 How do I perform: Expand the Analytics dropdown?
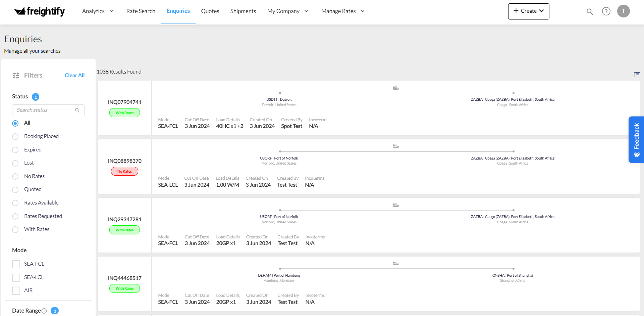coord(98,11)
